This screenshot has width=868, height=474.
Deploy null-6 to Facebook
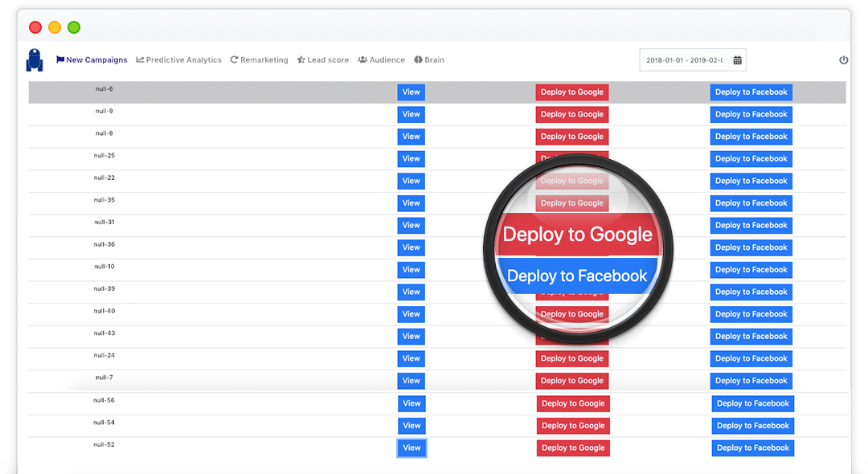point(751,92)
